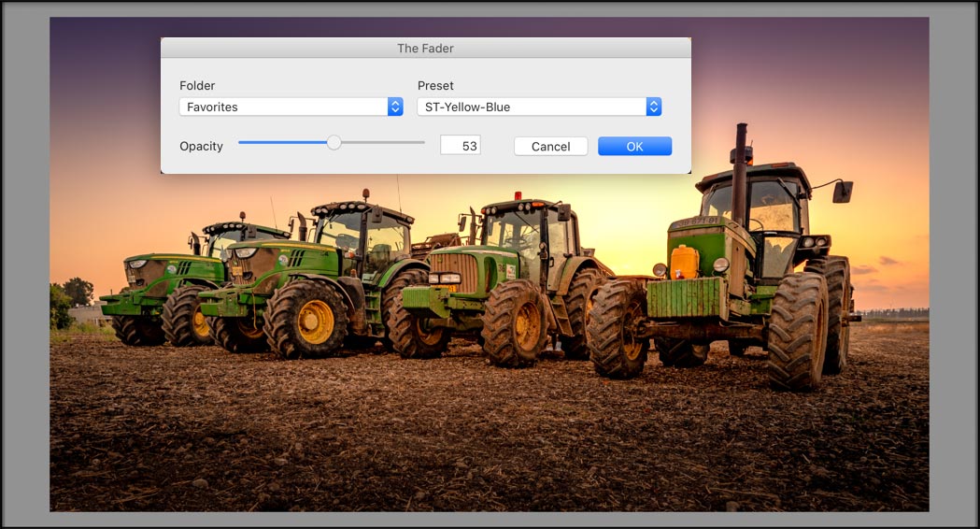Open the Preset dropdown showing ST-Yellow-Blue
This screenshot has width=980, height=529.
coord(539,107)
